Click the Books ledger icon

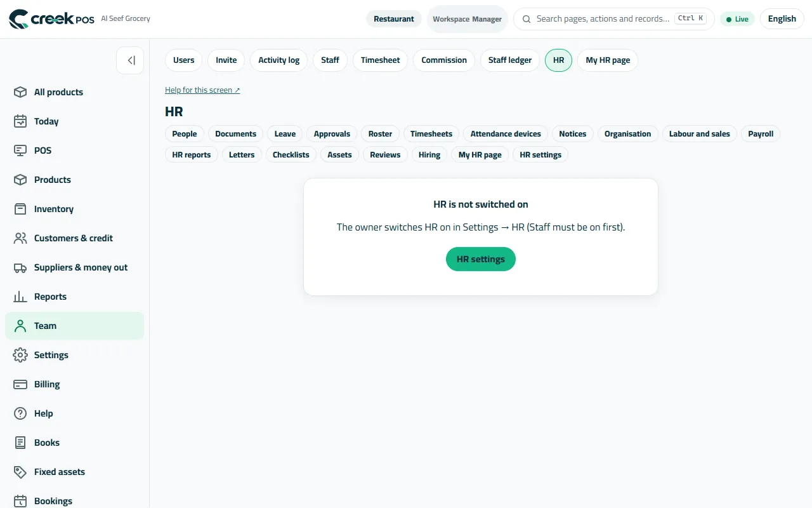tap(20, 443)
